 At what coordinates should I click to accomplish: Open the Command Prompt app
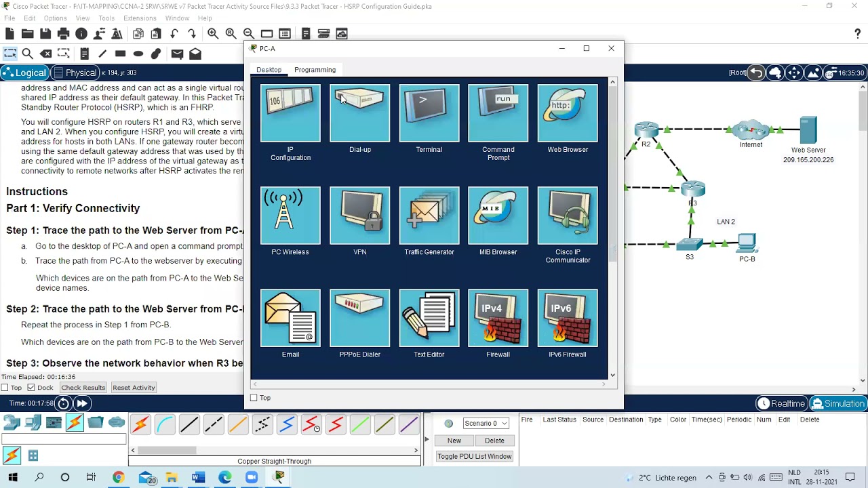[x=498, y=113]
